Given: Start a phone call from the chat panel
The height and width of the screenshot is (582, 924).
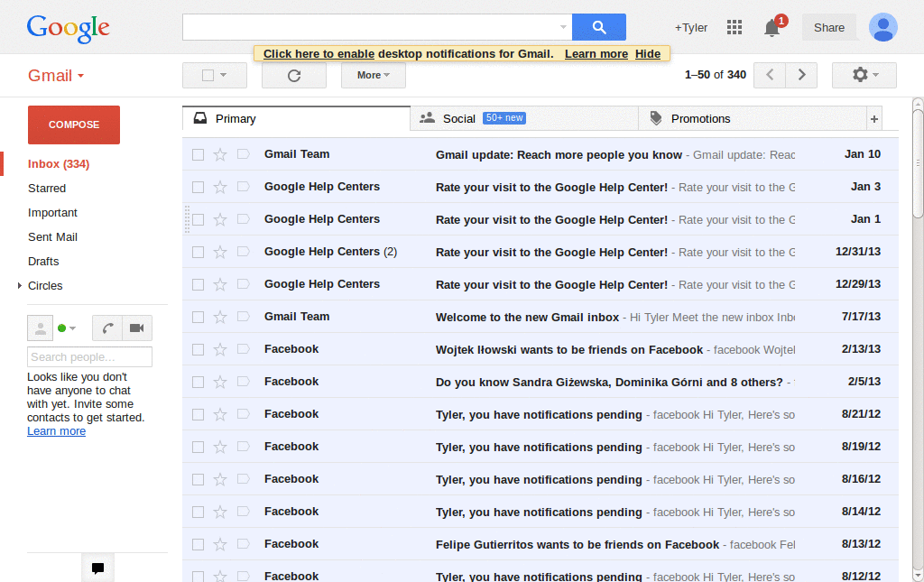Looking at the screenshot, I should [x=107, y=328].
